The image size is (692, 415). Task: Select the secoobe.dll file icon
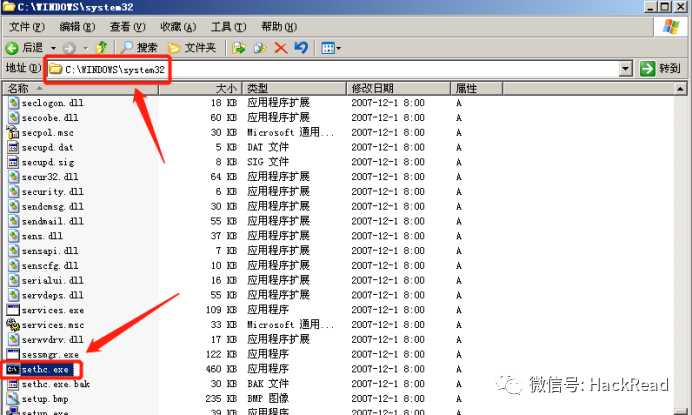tap(13, 117)
